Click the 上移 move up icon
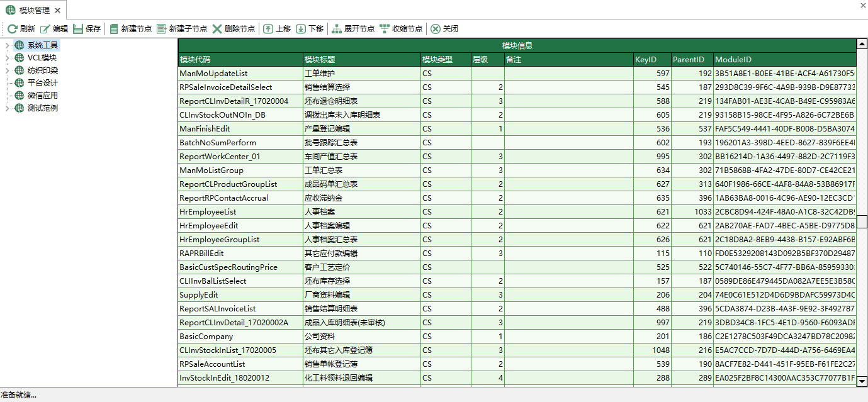 tap(268, 29)
